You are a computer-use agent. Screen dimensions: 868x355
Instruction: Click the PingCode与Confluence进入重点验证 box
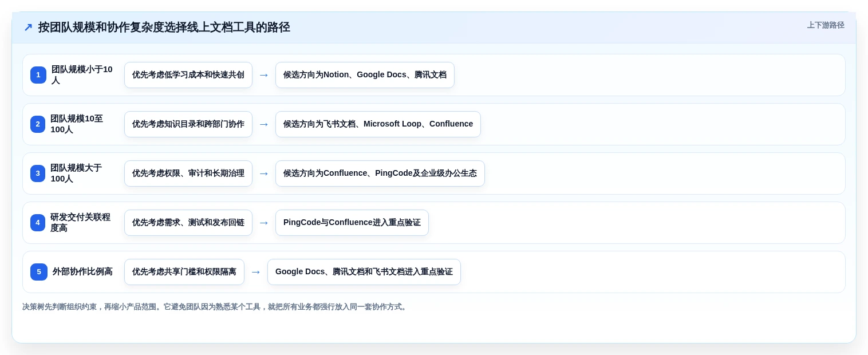(x=352, y=223)
